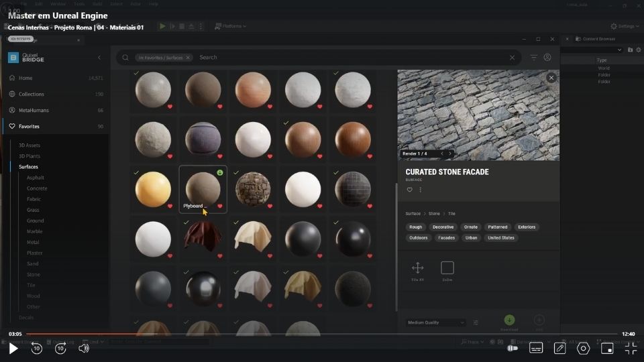This screenshot has height=362, width=644.
Task: Clear the search bar with X
Action: pos(512,58)
